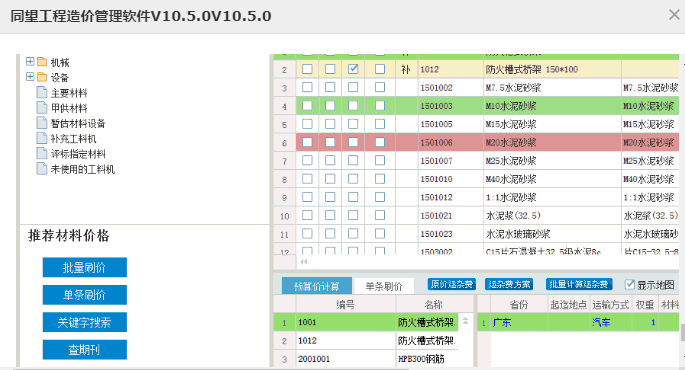Open the 未使用的工料机 tree item
The height and width of the screenshot is (370, 685).
pos(83,169)
